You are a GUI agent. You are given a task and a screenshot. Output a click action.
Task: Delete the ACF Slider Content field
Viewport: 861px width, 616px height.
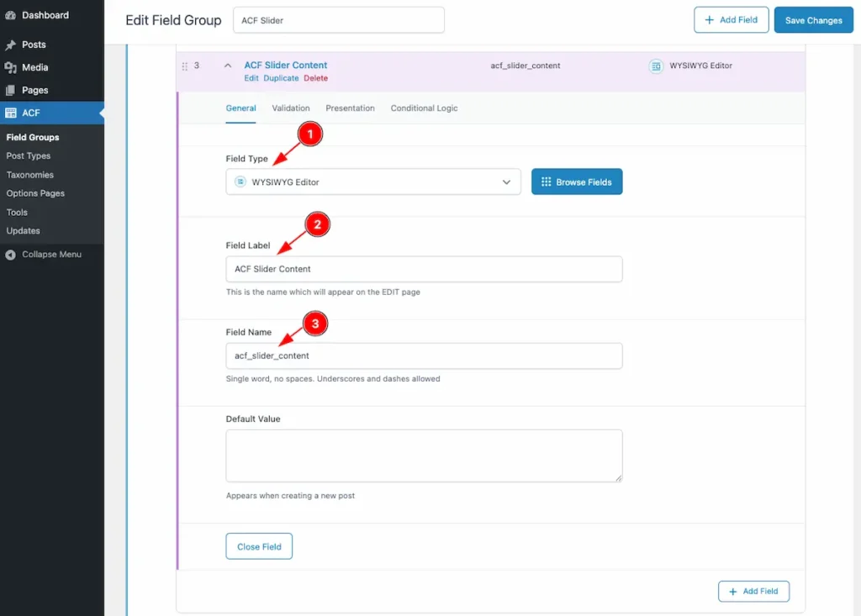315,78
